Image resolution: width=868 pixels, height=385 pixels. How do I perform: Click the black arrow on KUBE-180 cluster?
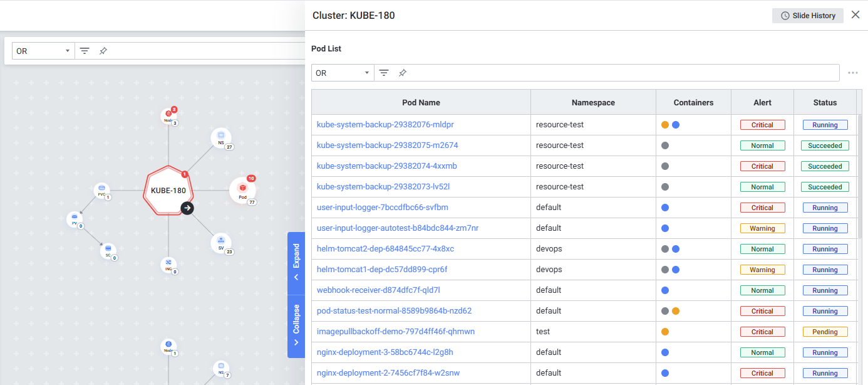[187, 208]
